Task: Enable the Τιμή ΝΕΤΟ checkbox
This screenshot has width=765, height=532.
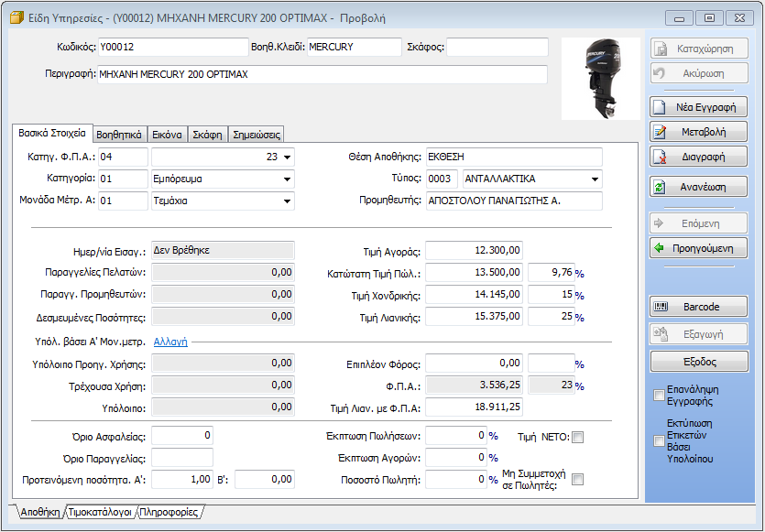Action: tap(578, 438)
